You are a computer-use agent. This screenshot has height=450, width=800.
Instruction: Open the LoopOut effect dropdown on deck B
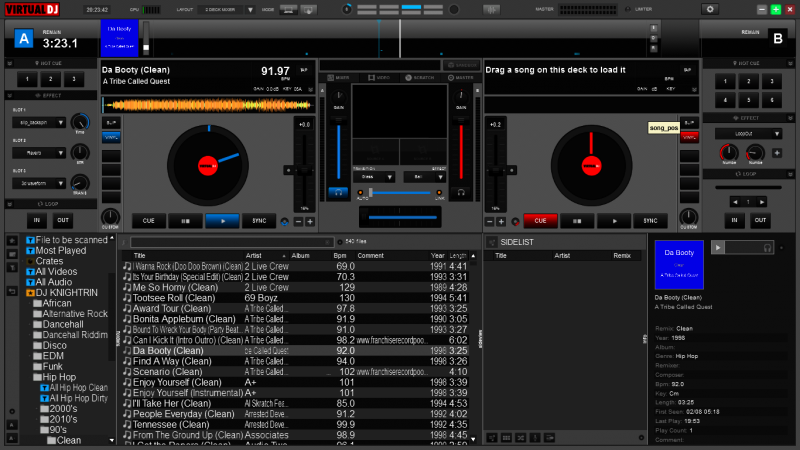747,132
